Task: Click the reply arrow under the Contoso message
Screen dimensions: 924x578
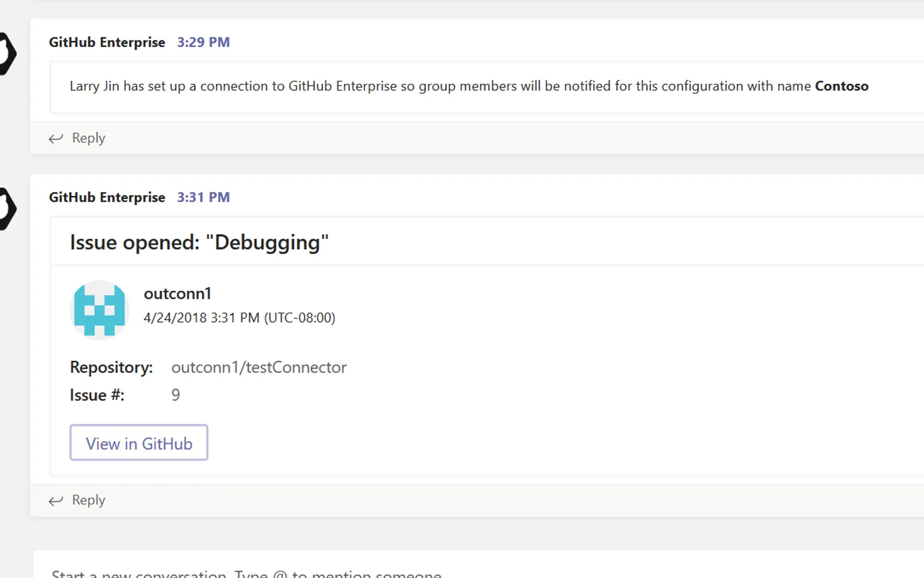Action: pyautogui.click(x=55, y=138)
